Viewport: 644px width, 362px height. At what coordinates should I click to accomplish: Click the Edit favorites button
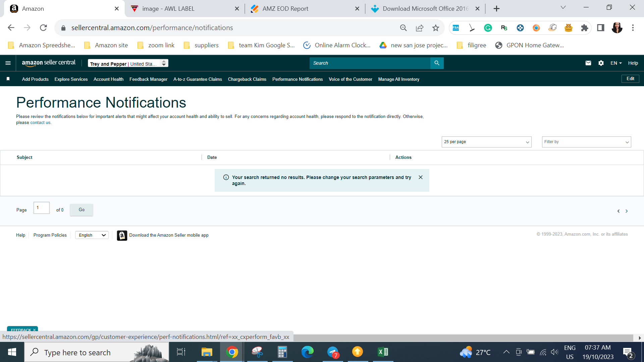click(x=630, y=79)
